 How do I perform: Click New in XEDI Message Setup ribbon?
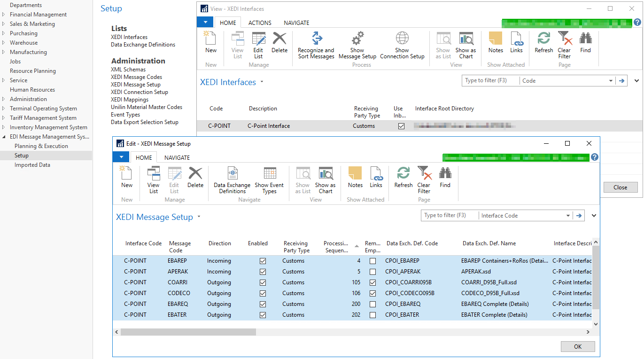click(x=127, y=177)
